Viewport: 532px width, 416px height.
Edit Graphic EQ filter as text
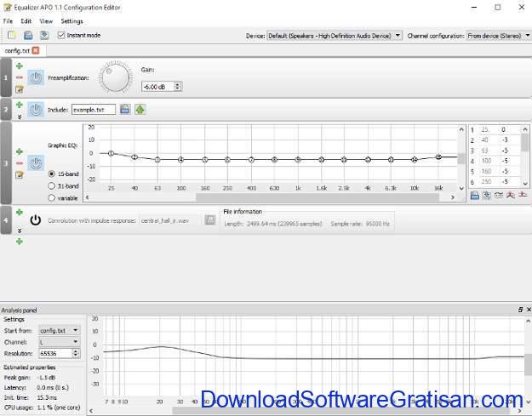click(x=20, y=175)
